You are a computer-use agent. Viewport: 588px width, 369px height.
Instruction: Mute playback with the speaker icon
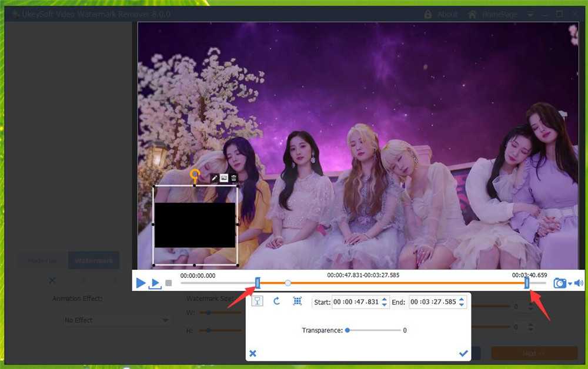(578, 282)
